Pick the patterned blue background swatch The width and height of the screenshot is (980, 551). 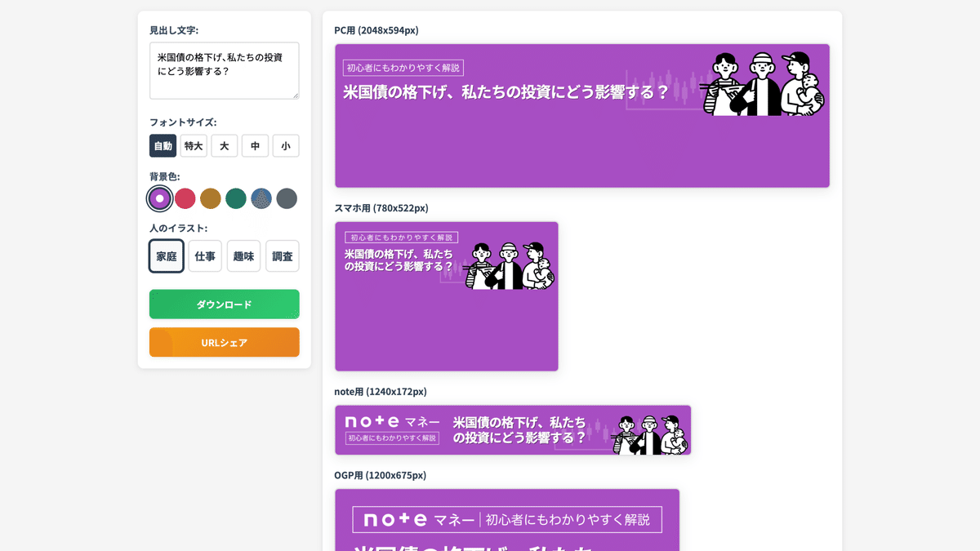(x=261, y=198)
